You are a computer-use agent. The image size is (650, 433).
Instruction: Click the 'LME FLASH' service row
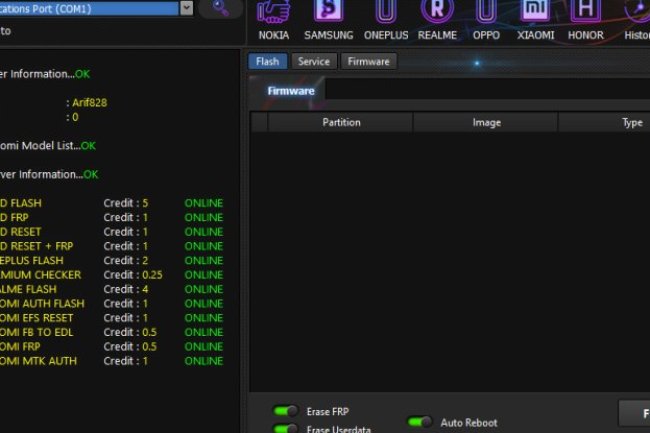111,289
